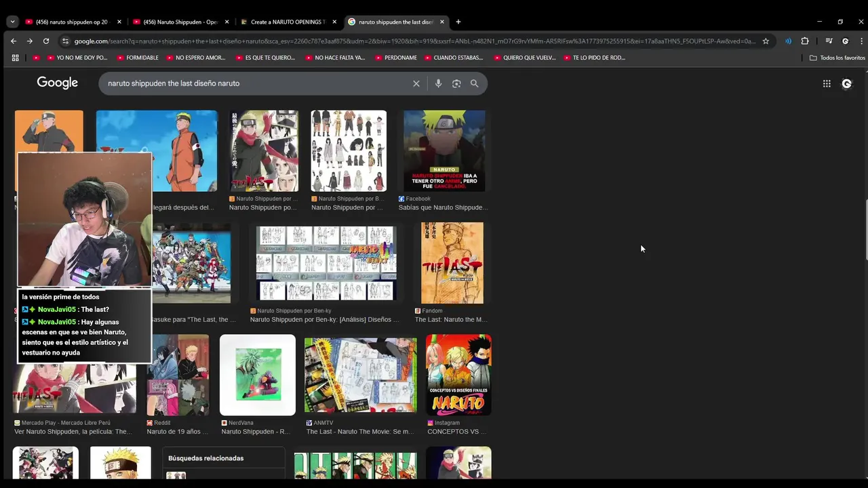Open 'NO HACE FALTA YA...' bookmark

click(335, 58)
